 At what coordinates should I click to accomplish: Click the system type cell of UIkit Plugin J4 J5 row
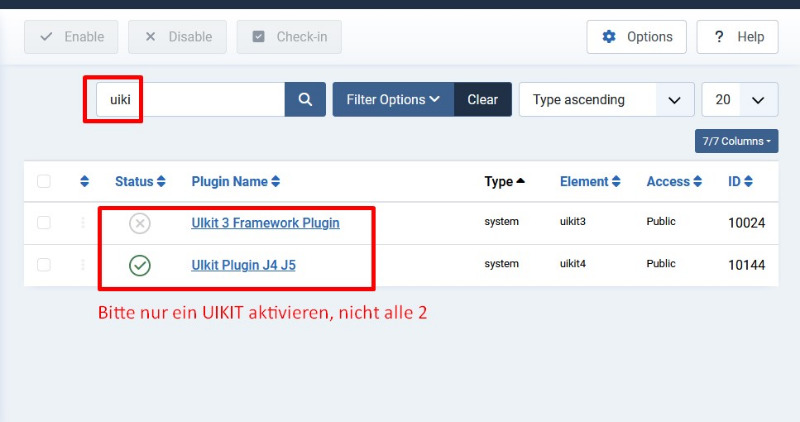click(502, 264)
